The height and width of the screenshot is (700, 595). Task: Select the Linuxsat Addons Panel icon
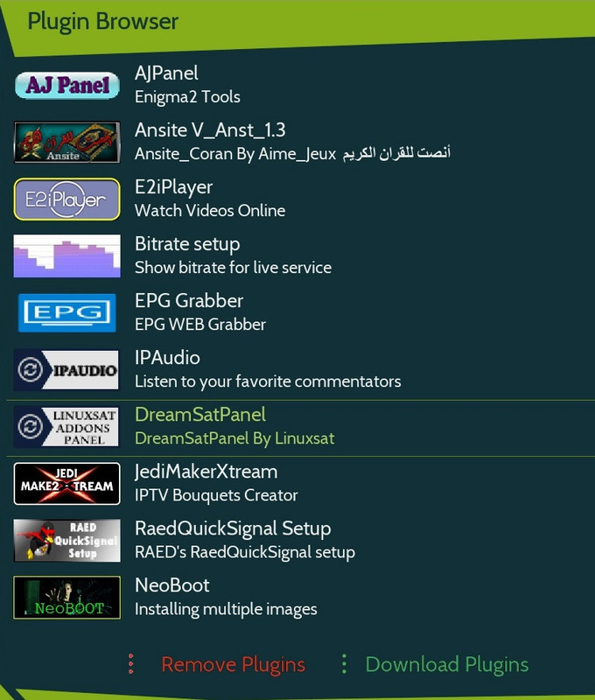tap(67, 426)
